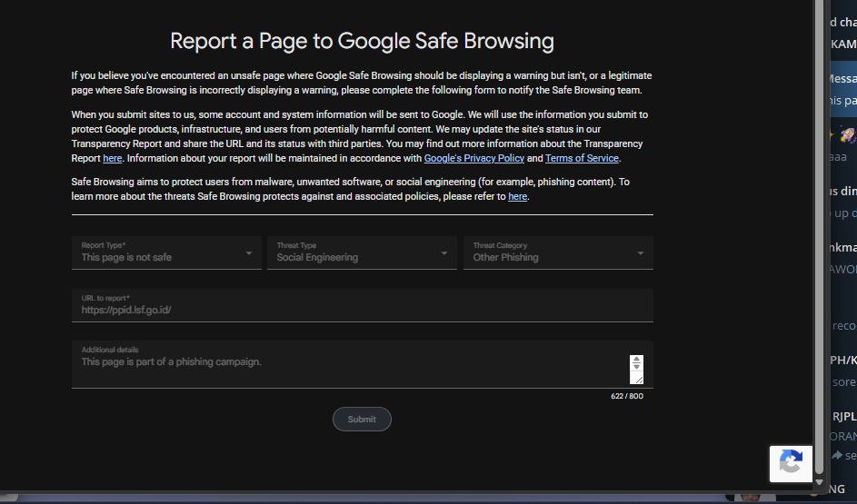Click the URL to report field
The width and height of the screenshot is (857, 504).
[x=362, y=305]
